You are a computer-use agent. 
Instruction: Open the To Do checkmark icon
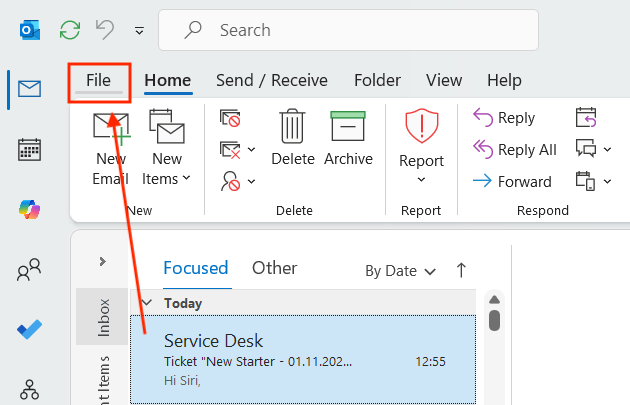tap(30, 330)
